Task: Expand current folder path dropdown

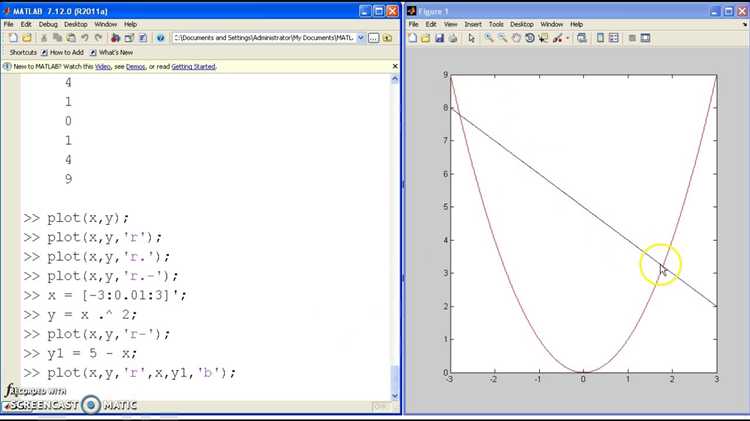Action: coord(361,38)
